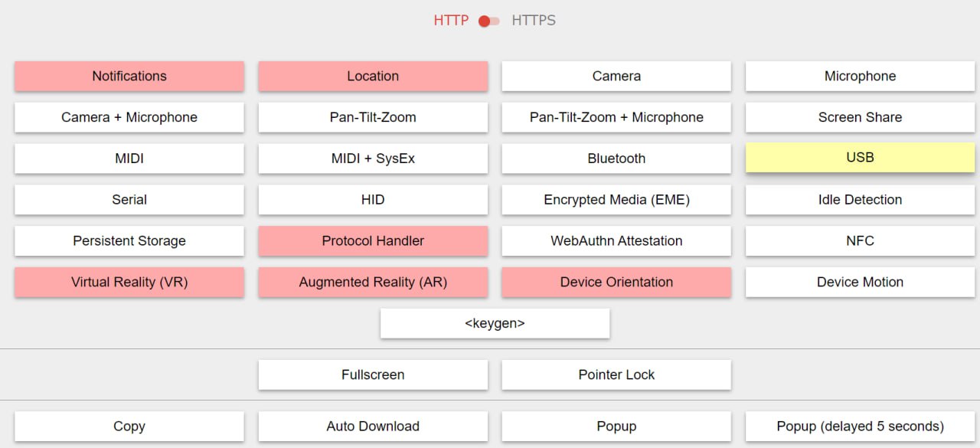
Task: Request the Notifications permission
Action: [x=129, y=76]
